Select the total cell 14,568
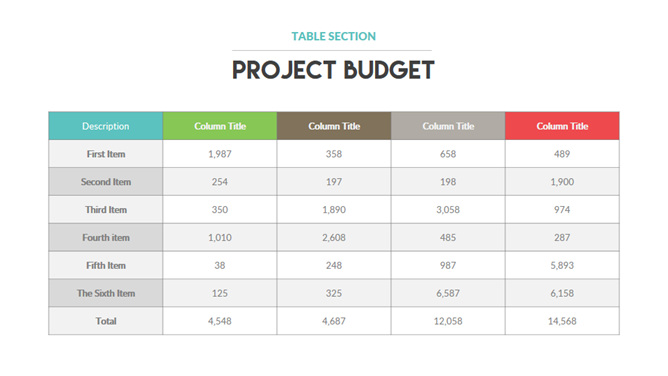The height and width of the screenshot is (376, 668). click(x=562, y=321)
